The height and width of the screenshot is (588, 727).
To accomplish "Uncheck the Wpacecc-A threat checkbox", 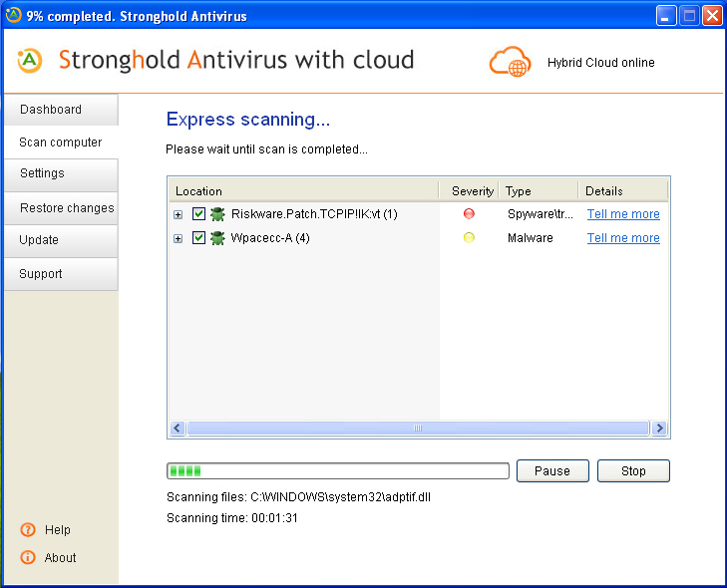I will 198,238.
